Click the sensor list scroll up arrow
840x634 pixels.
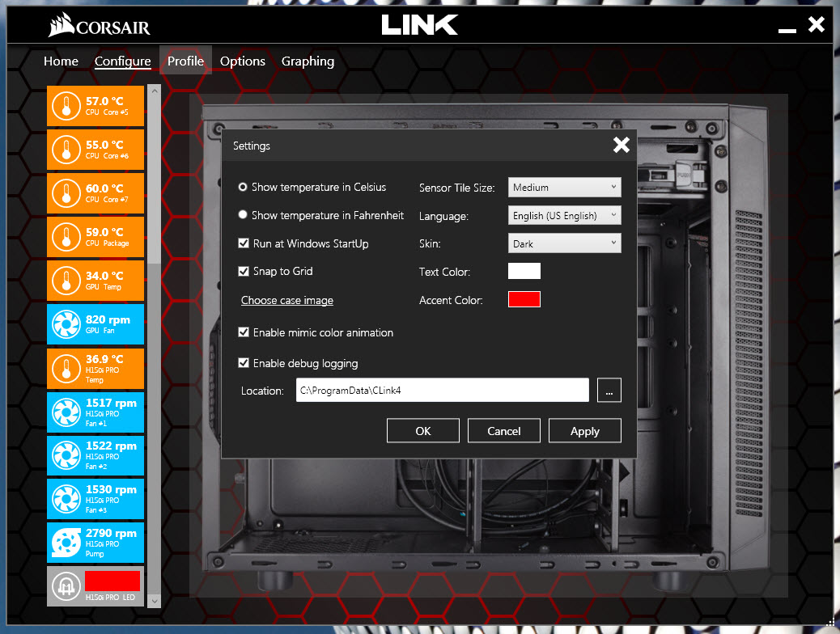(155, 91)
